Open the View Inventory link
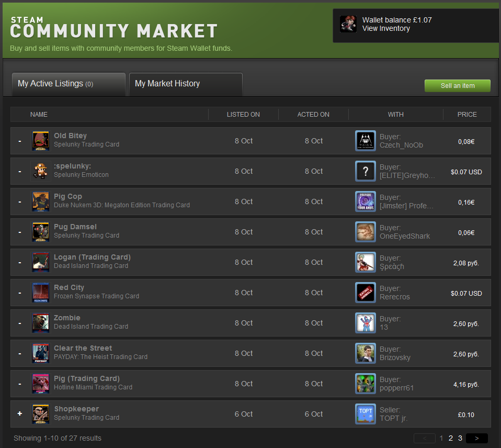 [x=386, y=29]
